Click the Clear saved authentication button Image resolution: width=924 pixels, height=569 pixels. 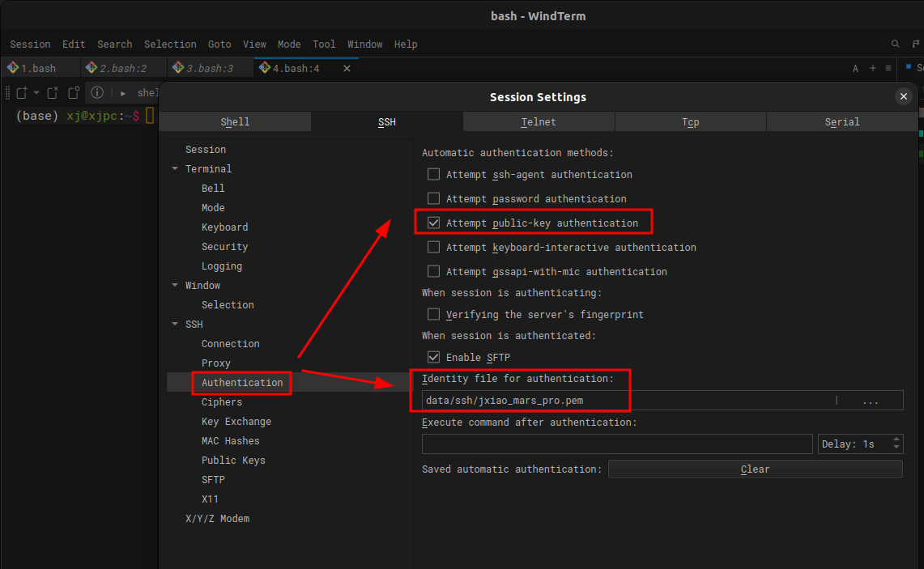click(754, 469)
